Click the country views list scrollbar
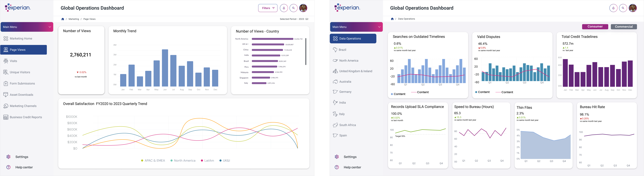This screenshot has width=644, height=176. (x=306, y=51)
